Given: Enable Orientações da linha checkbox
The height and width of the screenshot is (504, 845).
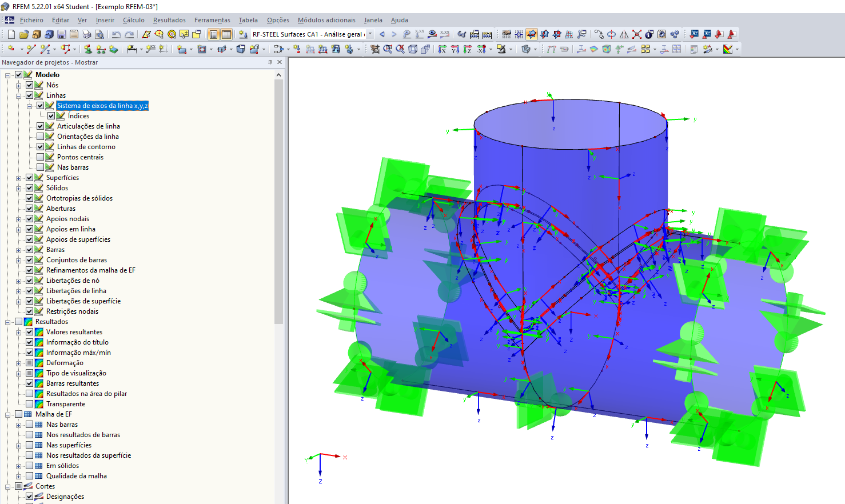Looking at the screenshot, I should click(40, 137).
